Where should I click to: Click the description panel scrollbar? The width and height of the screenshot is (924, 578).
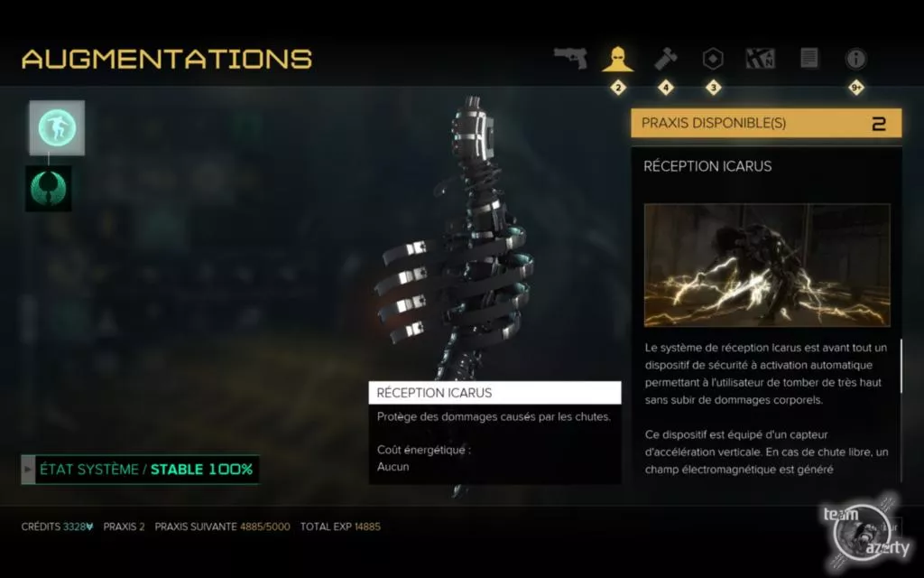click(x=901, y=366)
